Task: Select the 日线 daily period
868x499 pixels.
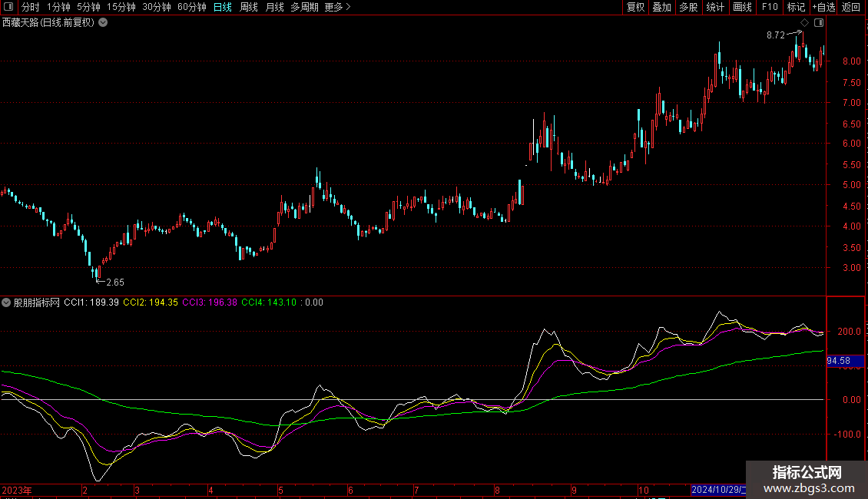Action: click(x=223, y=7)
